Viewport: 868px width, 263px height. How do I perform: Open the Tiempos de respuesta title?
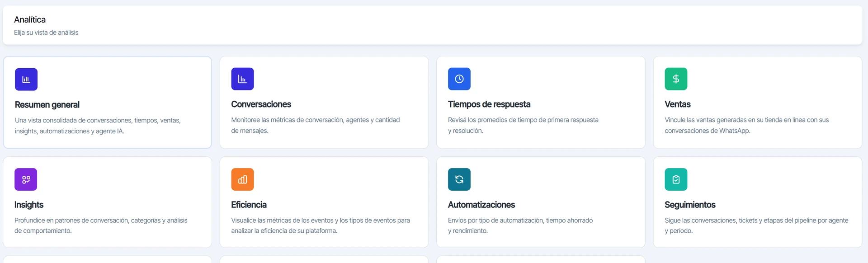489,104
